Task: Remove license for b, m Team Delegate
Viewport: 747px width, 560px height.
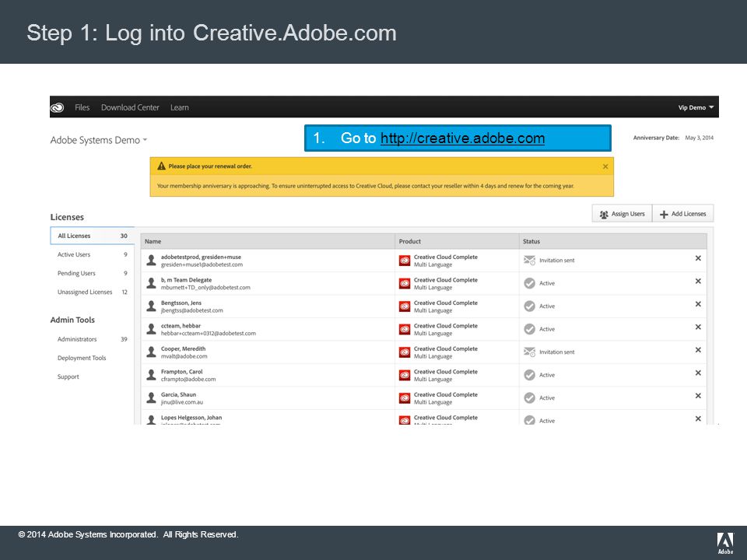Action: click(698, 281)
